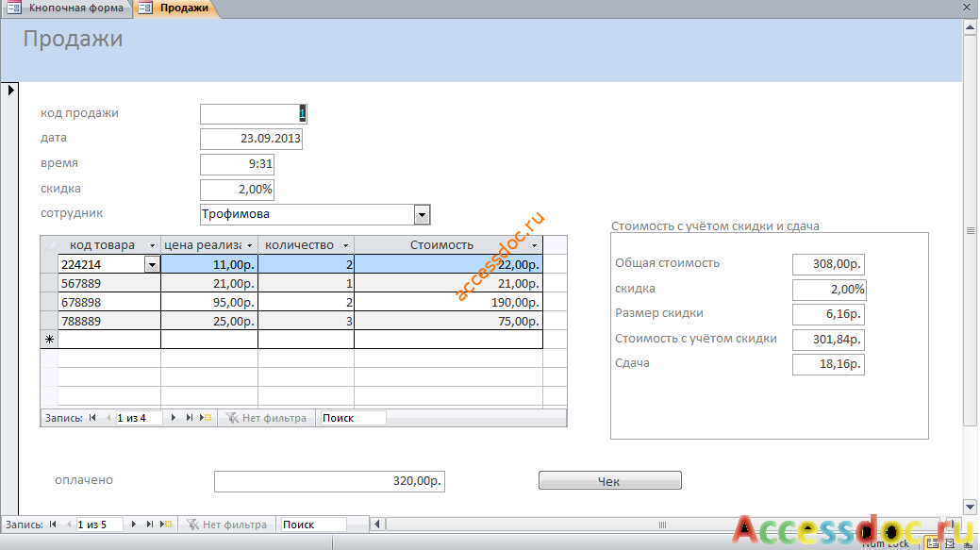The image size is (980, 550).
Task: Click the subform select-all corner box
Action: pyautogui.click(x=49, y=245)
